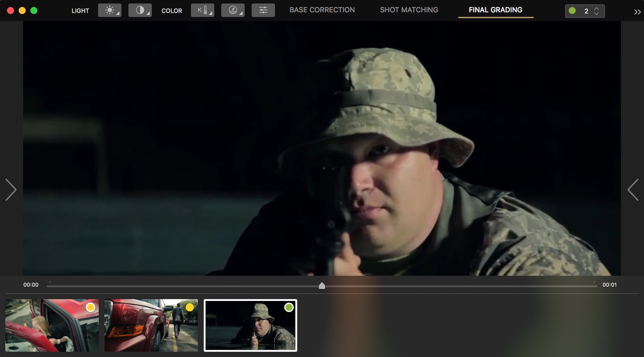Click the 00:00 start time label
Screen dimensions: 644x357
click(x=31, y=285)
